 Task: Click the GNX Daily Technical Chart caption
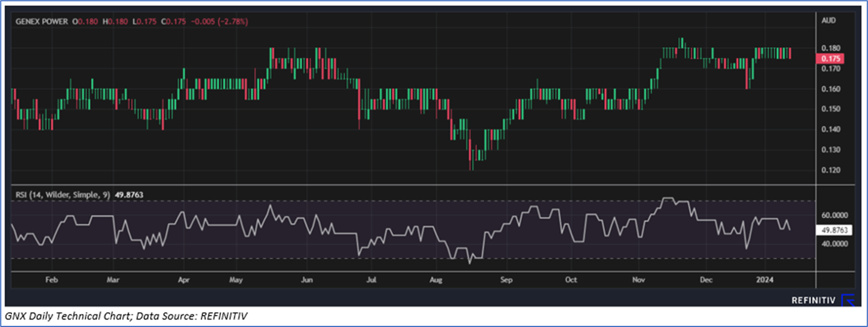[x=127, y=316]
